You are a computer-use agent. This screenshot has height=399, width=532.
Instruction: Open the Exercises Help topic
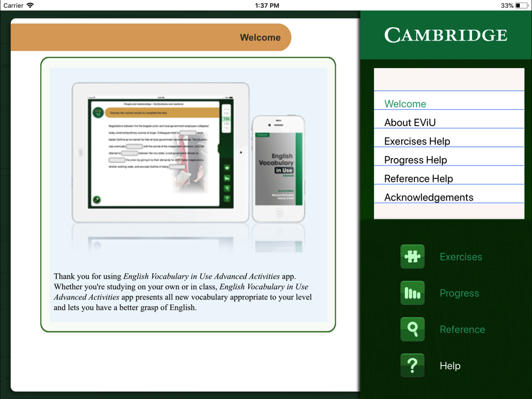click(449, 138)
